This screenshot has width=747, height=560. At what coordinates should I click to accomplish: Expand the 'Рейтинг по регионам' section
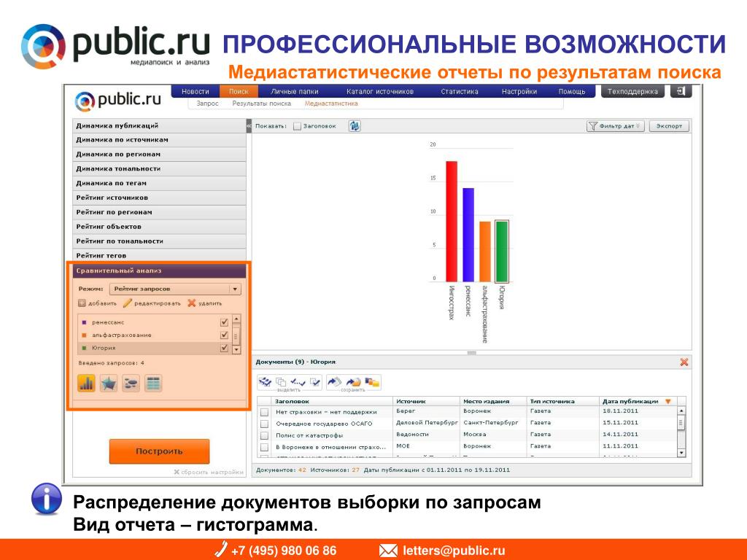tap(159, 212)
